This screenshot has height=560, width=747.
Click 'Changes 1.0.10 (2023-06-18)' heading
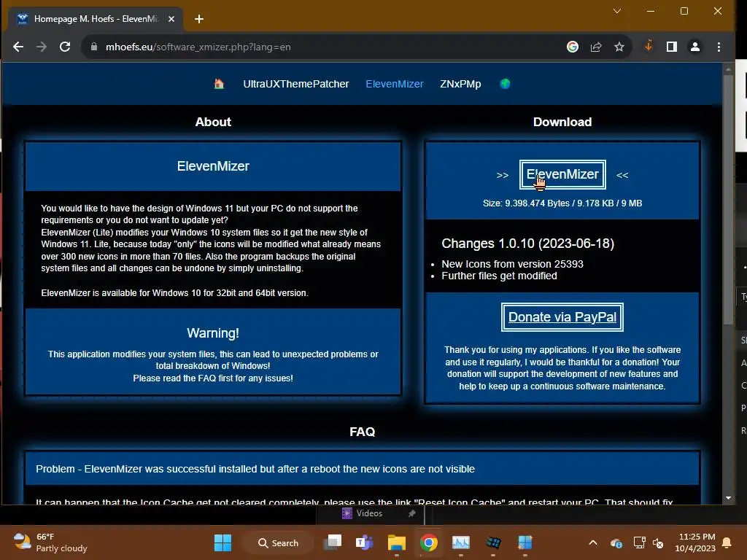527,244
